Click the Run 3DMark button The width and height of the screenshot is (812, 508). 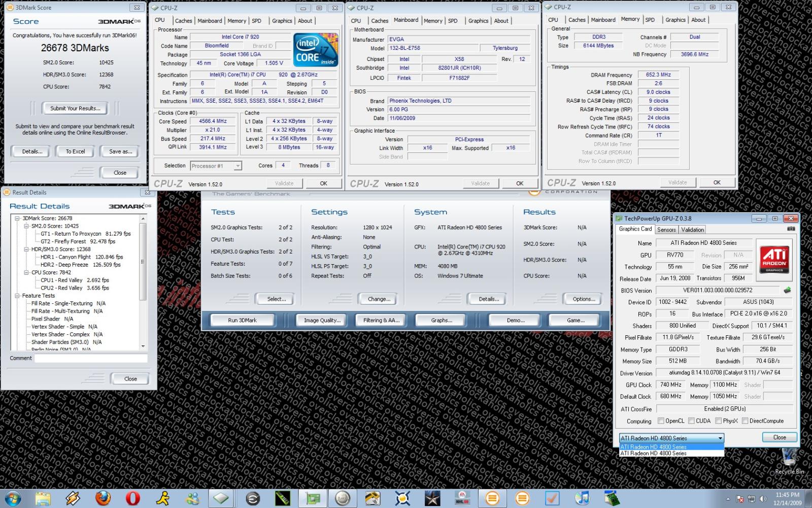pyautogui.click(x=242, y=320)
